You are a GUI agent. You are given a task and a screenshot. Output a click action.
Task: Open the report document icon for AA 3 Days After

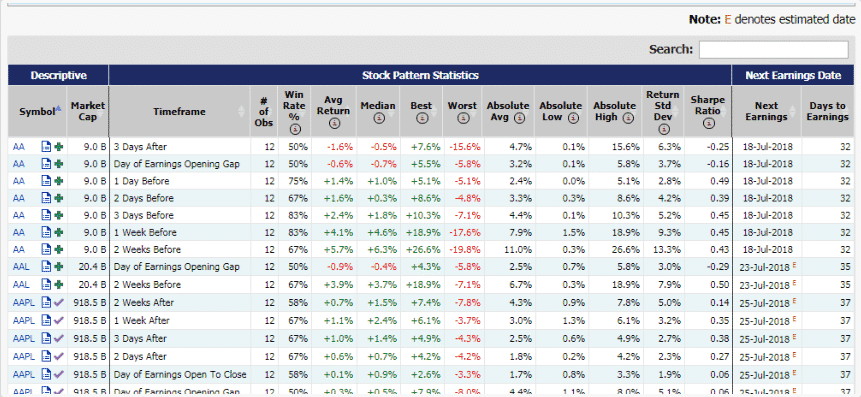click(x=47, y=147)
